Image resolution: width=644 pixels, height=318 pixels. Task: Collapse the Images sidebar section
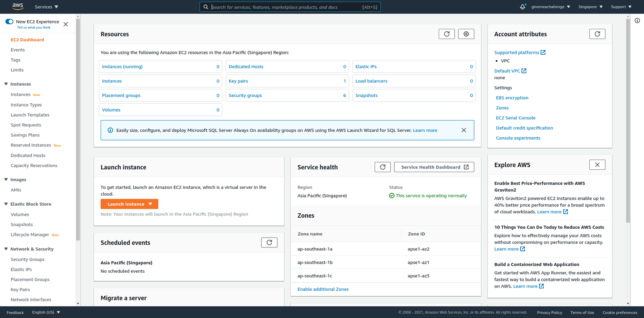coord(6,179)
